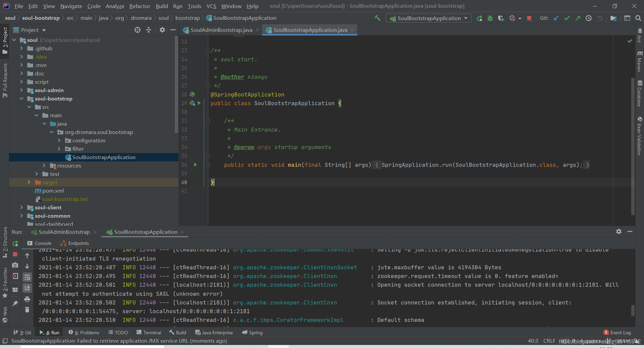Fold the class Javadoc comment at line 23

click(x=208, y=51)
